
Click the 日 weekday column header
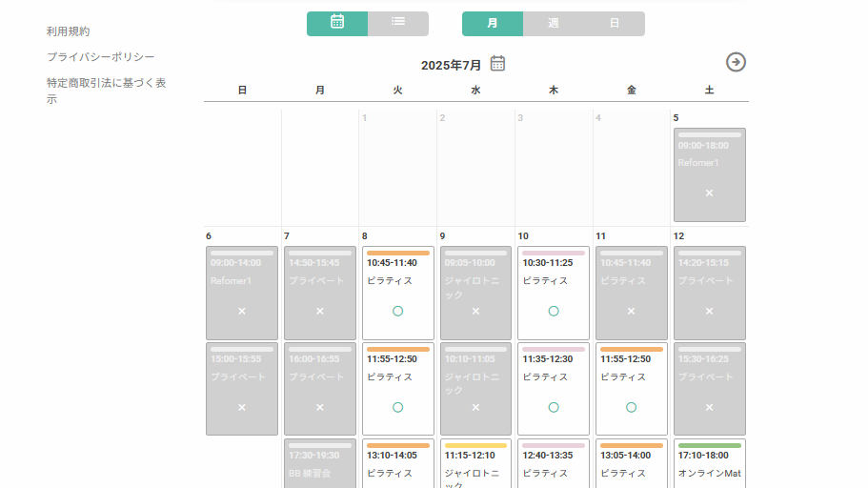pyautogui.click(x=242, y=91)
